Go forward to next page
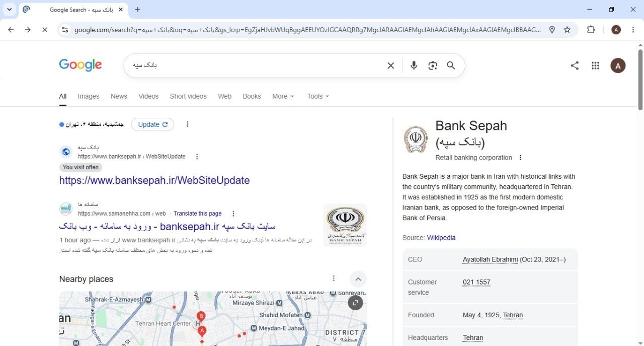The width and height of the screenshot is (644, 346). click(28, 30)
